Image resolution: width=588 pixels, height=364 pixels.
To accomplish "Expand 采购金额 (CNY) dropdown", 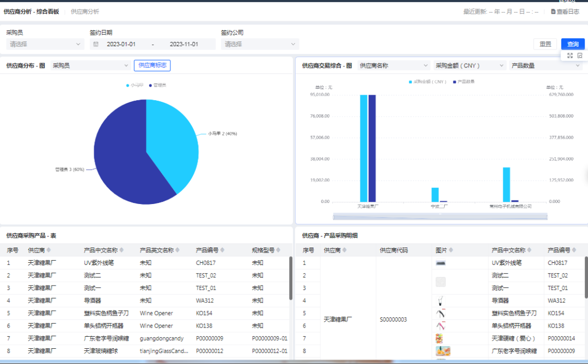I will [469, 66].
